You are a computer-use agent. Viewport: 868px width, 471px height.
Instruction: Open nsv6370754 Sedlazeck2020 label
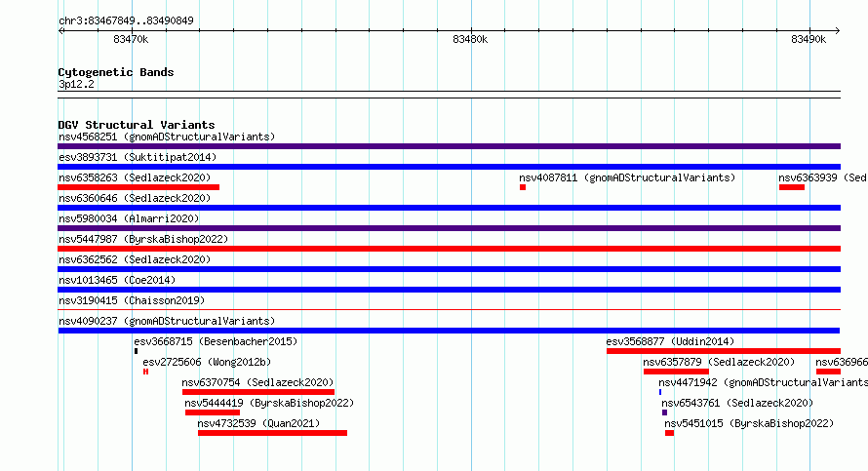[x=258, y=382]
